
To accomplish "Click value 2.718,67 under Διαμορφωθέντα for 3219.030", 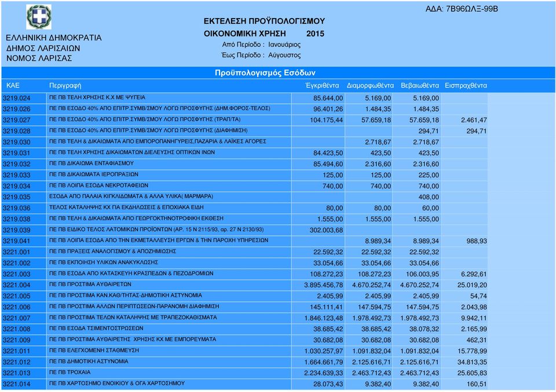I will (x=378, y=142).
